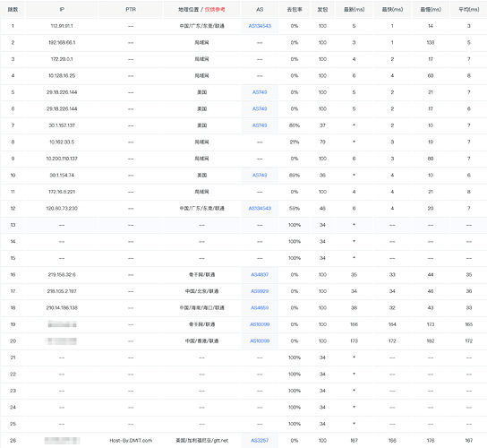Screen dimensions: 487x448
Task: Select the IP 10.200.110.137
Action: click(62, 159)
